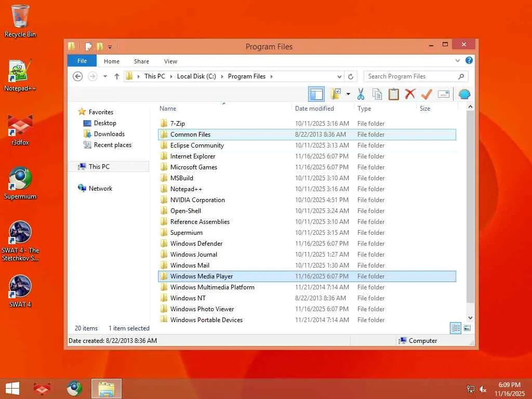
Task: Sort by the Size column header
Action: (x=437, y=109)
